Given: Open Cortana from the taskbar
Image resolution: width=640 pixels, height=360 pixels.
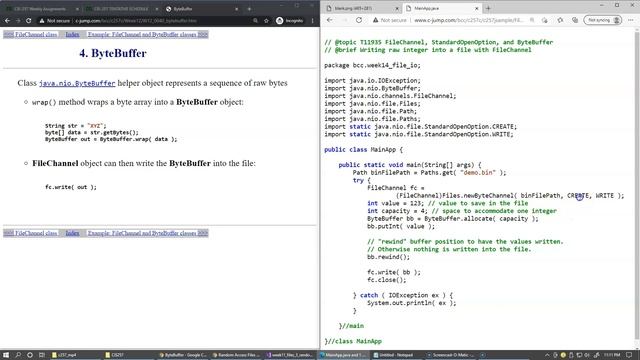Looking at the screenshot, I should pyautogui.click(x=30, y=355).
